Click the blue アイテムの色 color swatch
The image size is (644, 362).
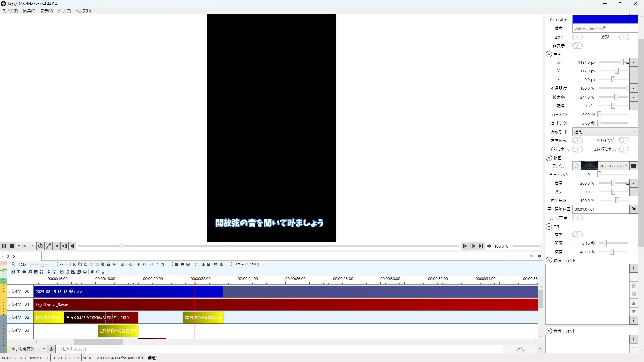point(604,19)
